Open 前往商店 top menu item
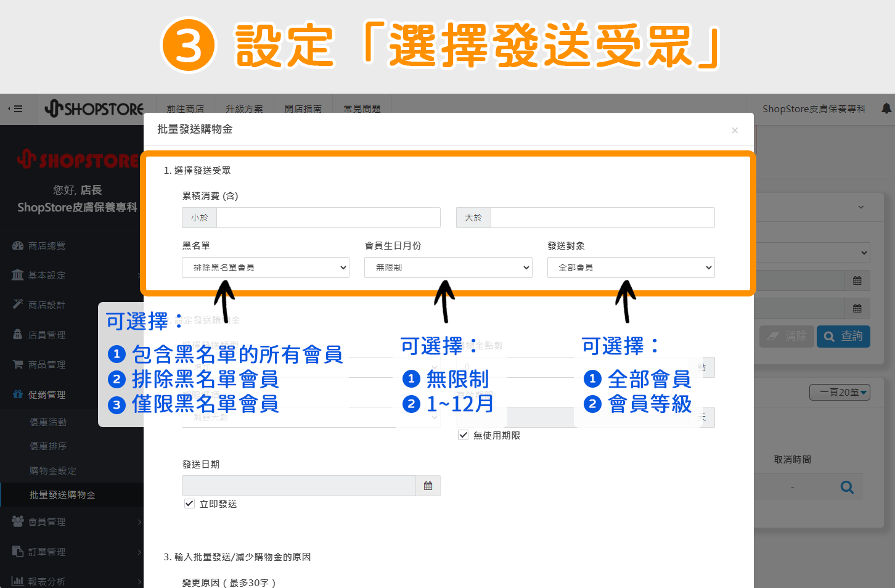 click(185, 108)
